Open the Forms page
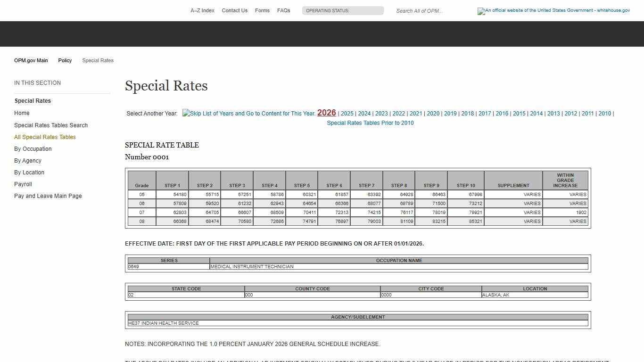Image resolution: width=644 pixels, height=362 pixels. (x=262, y=10)
